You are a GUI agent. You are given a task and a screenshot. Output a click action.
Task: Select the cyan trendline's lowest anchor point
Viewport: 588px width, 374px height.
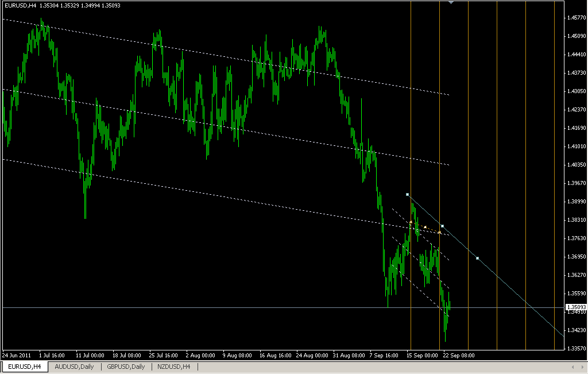[x=477, y=258]
